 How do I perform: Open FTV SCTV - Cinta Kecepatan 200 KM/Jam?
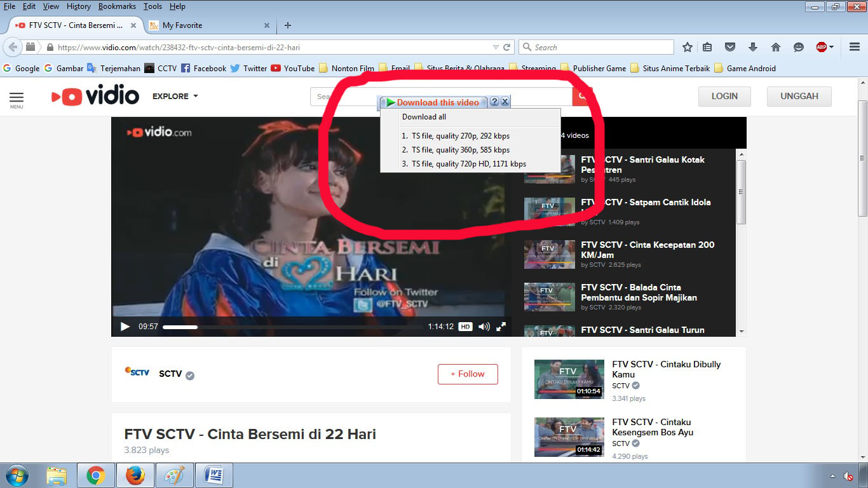[648, 250]
